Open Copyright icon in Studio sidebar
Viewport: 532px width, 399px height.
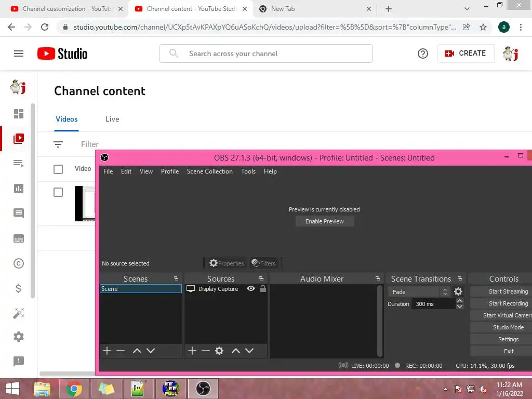tap(19, 263)
